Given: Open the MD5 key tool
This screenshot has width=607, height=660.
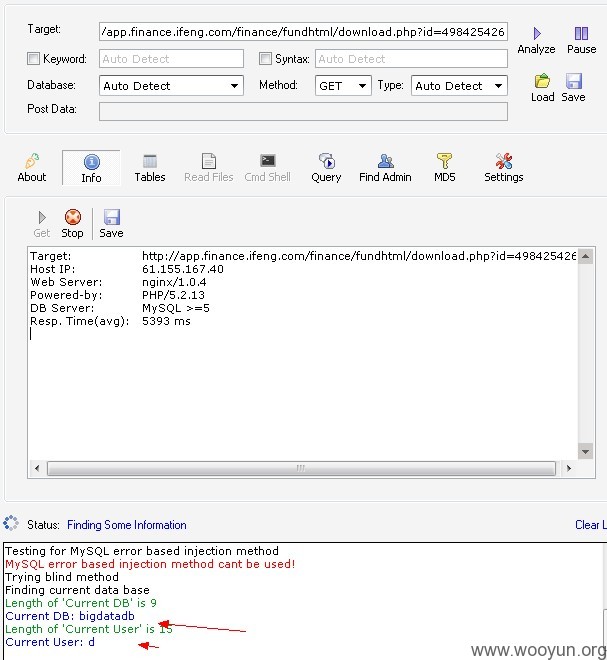Looking at the screenshot, I should 445,168.
